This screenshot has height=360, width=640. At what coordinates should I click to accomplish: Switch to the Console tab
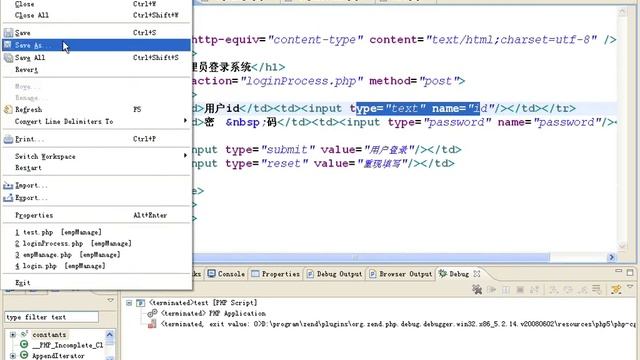226,274
